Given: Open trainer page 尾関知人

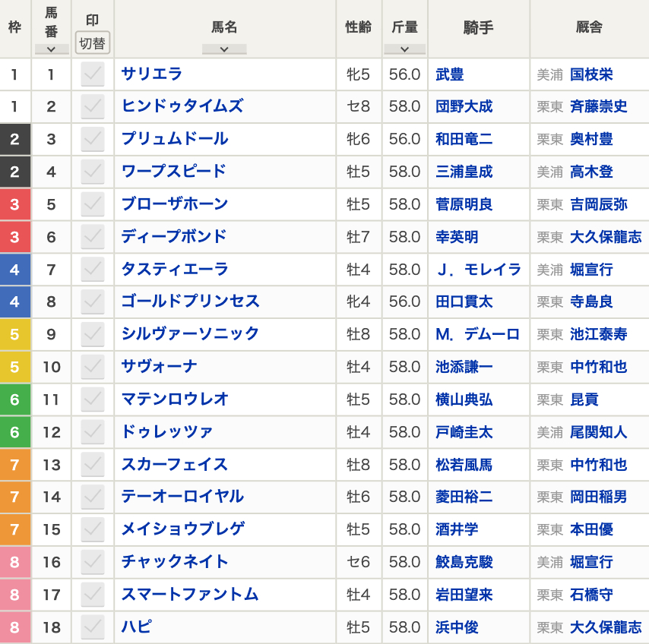Looking at the screenshot, I should pyautogui.click(x=599, y=433).
